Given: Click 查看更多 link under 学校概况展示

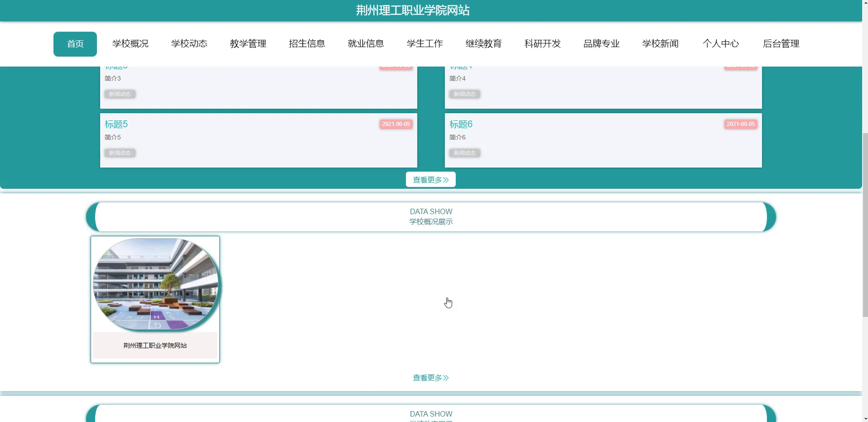Looking at the screenshot, I should click(431, 378).
